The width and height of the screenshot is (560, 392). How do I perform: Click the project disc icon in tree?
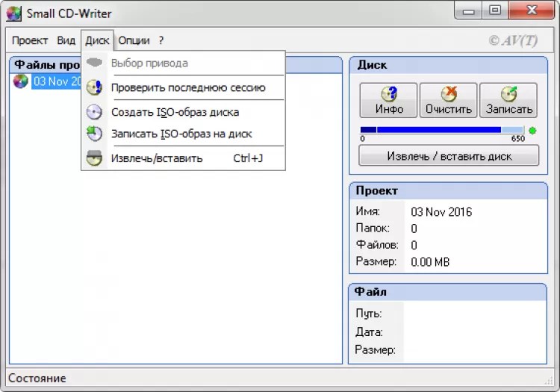[20, 81]
